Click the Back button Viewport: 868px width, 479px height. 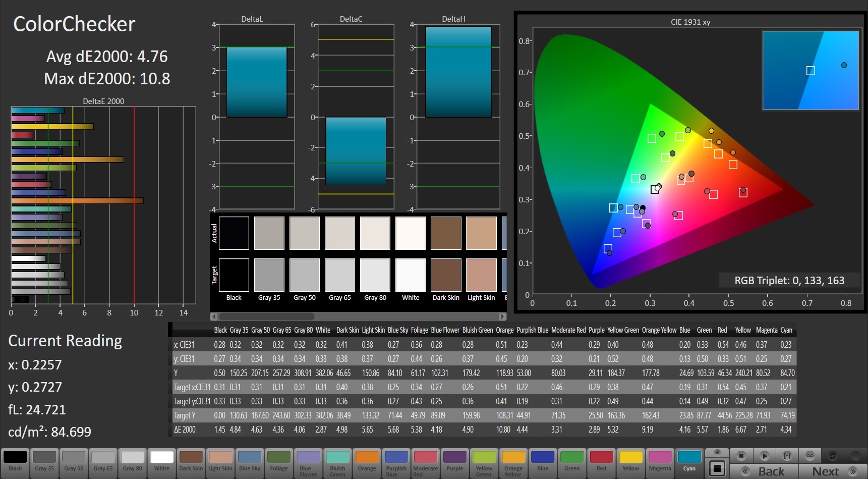point(764,471)
